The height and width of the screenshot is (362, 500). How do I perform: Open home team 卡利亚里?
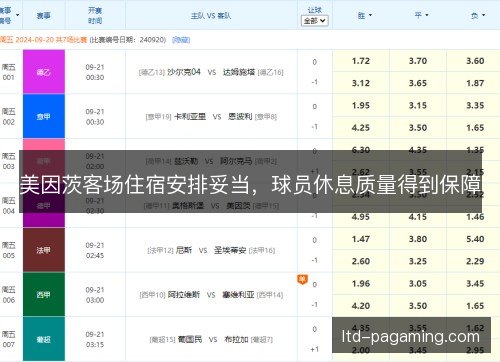click(190, 117)
